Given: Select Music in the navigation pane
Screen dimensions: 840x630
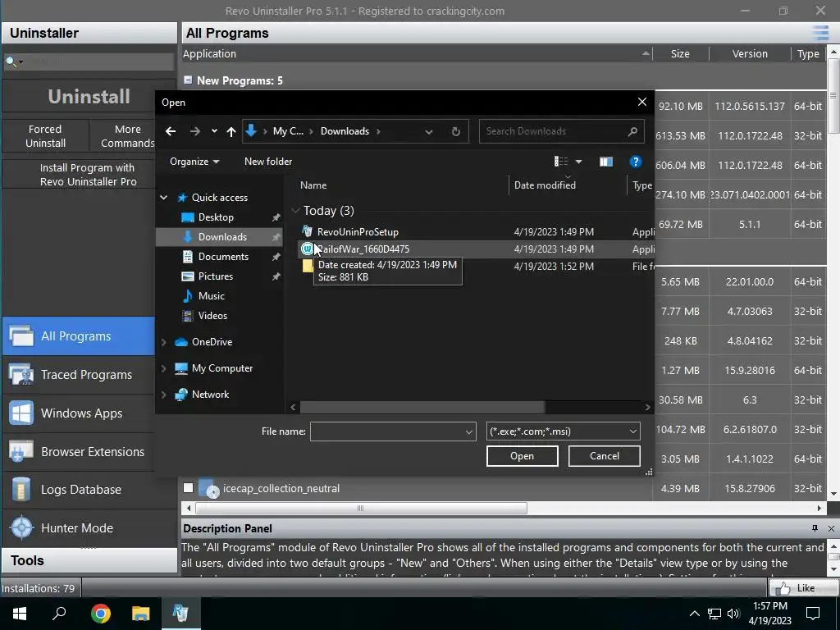Looking at the screenshot, I should [211, 295].
